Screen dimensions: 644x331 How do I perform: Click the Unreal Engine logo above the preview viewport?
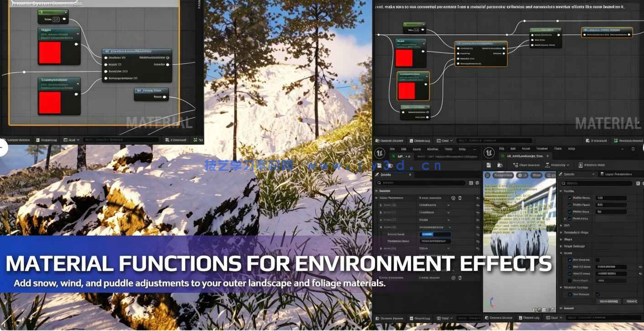pyautogui.click(x=489, y=152)
